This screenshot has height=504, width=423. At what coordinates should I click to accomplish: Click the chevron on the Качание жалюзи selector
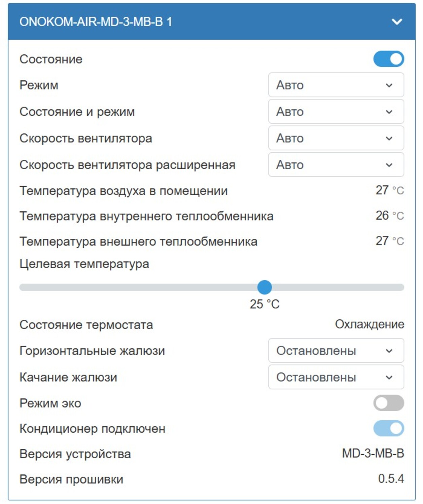(389, 377)
